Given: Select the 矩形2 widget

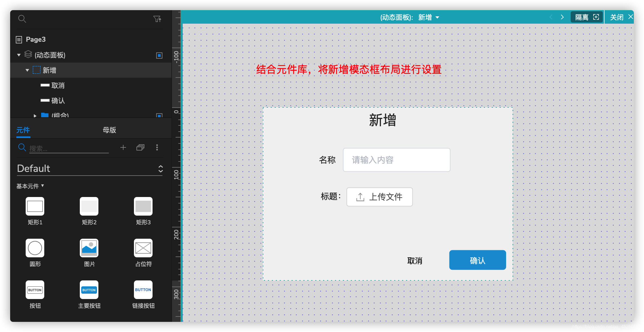Looking at the screenshot, I should (89, 211).
